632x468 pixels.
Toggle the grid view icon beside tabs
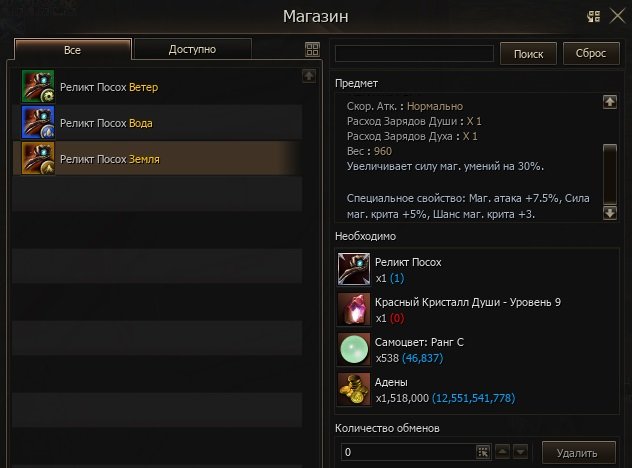tap(312, 50)
